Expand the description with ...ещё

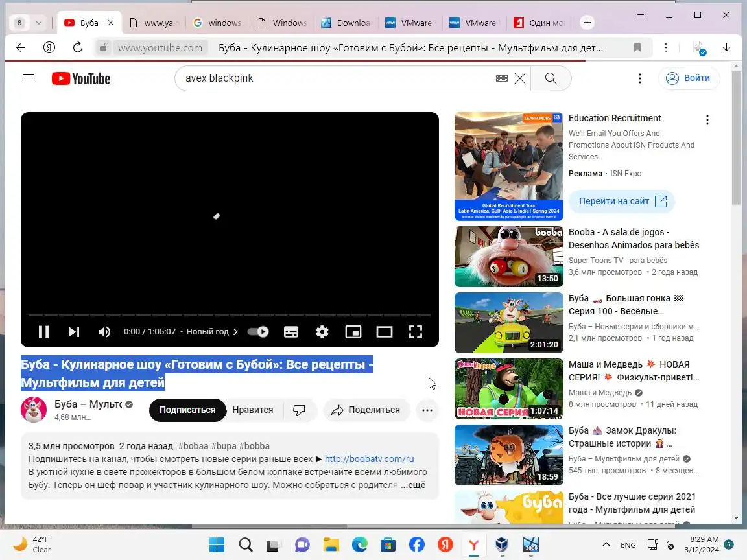(x=413, y=485)
